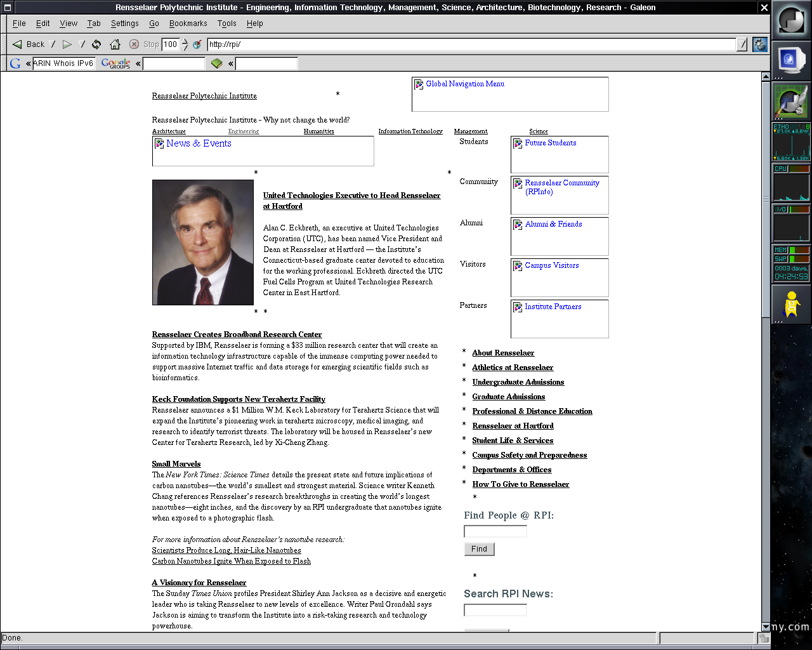The image size is (812, 650).
Task: Click the vertical scrollbar down arrow
Action: (x=766, y=627)
